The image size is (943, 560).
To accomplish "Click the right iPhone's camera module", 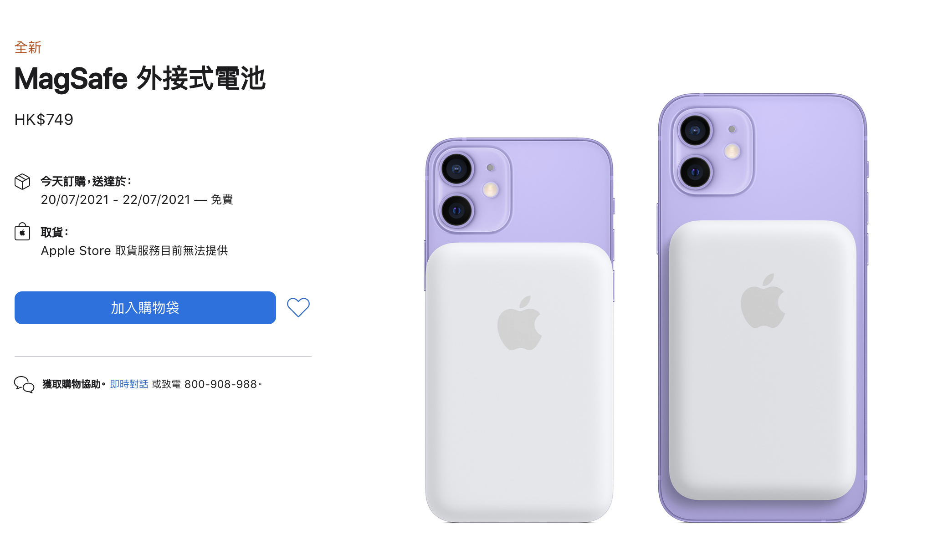I will pos(712,151).
